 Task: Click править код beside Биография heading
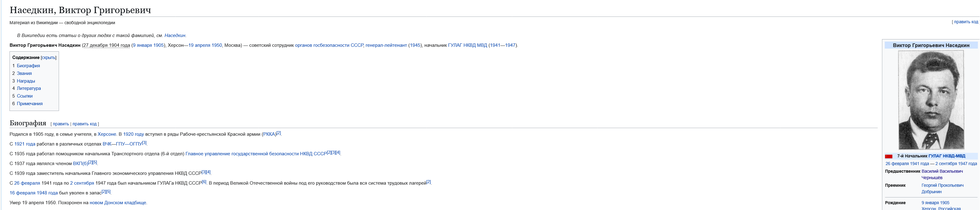(84, 124)
